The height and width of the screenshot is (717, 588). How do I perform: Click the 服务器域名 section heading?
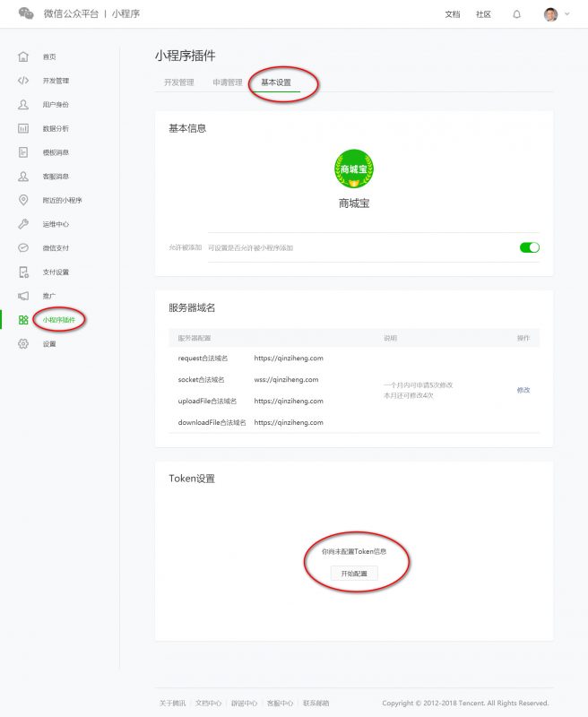coord(192,307)
